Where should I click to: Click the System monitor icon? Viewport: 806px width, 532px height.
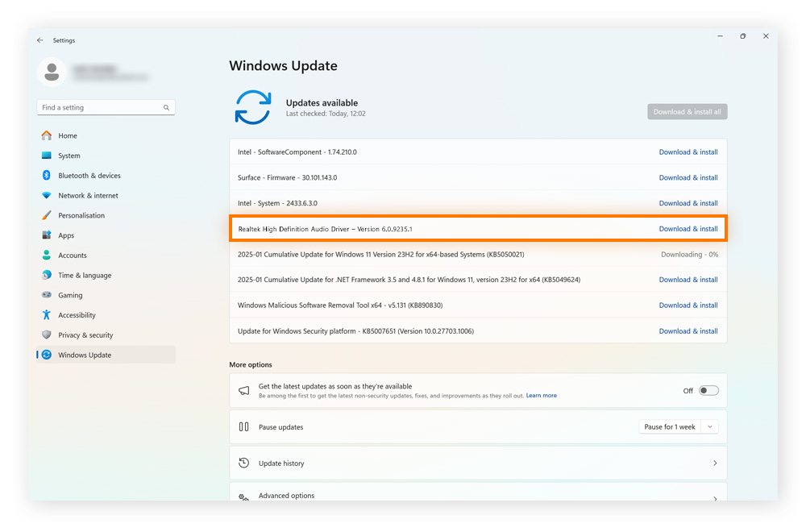[x=47, y=156]
